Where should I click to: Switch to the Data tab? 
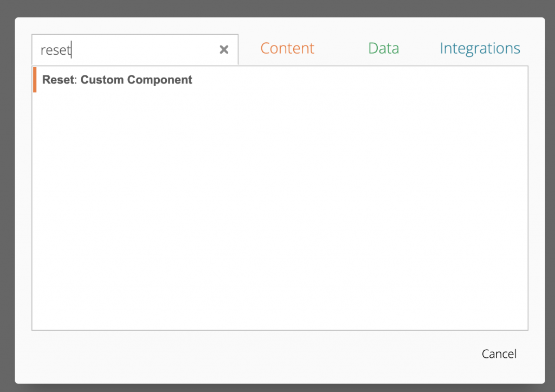(x=383, y=48)
